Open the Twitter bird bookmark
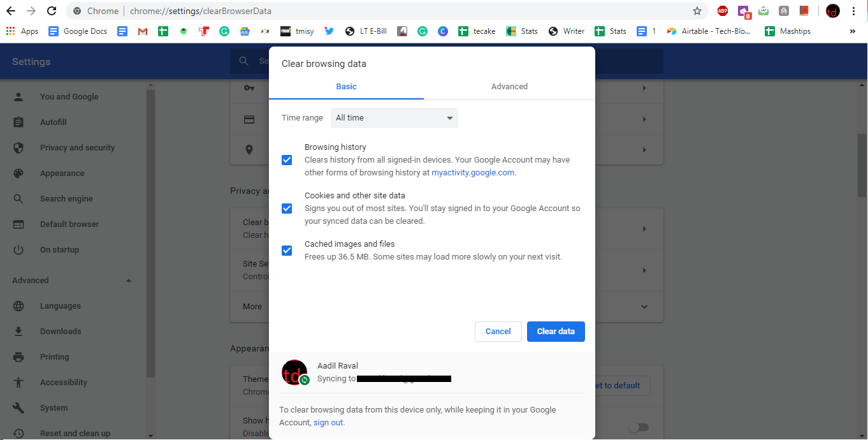This screenshot has height=440, width=868. (329, 31)
